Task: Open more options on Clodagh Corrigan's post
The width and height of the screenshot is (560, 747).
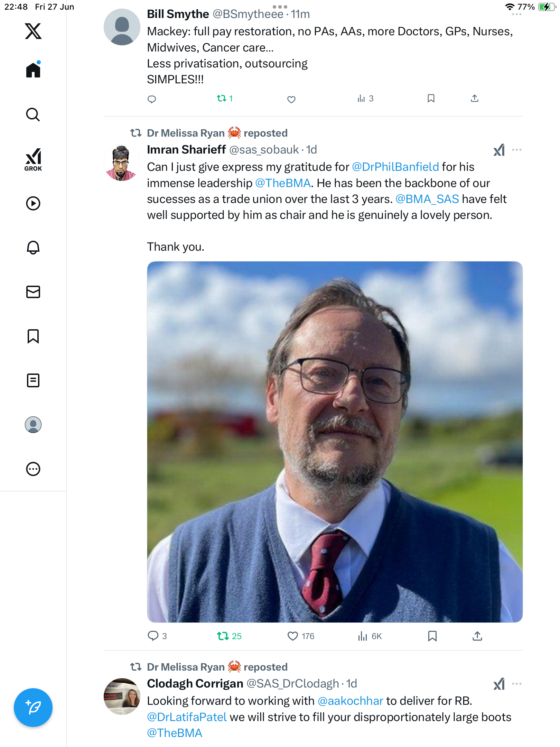Action: pos(517,684)
